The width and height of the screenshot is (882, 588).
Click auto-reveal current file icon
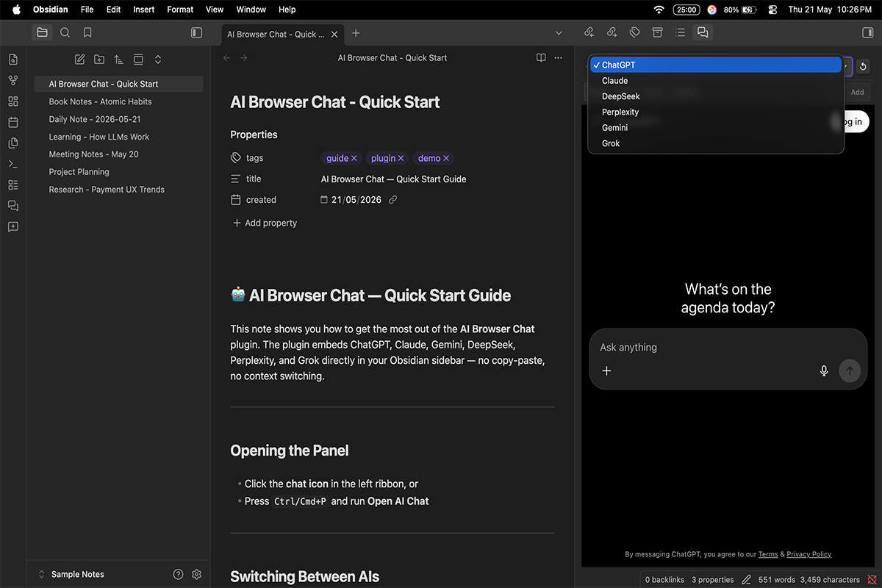coord(138,60)
